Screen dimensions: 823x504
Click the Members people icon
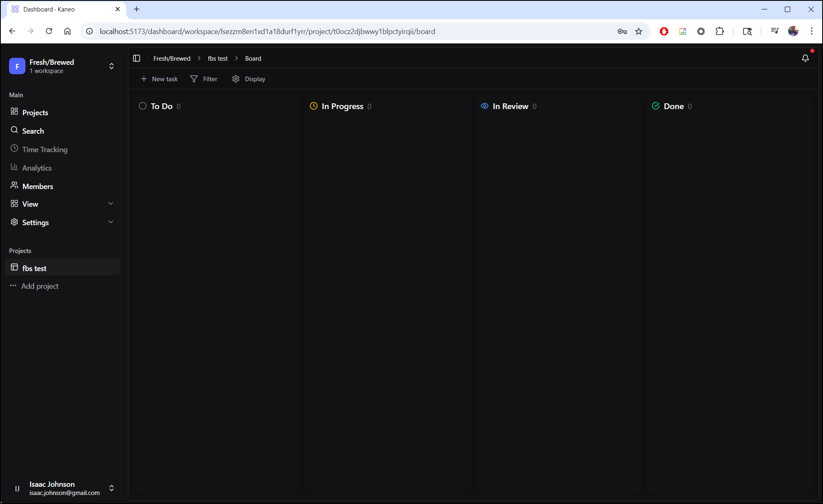pos(14,185)
